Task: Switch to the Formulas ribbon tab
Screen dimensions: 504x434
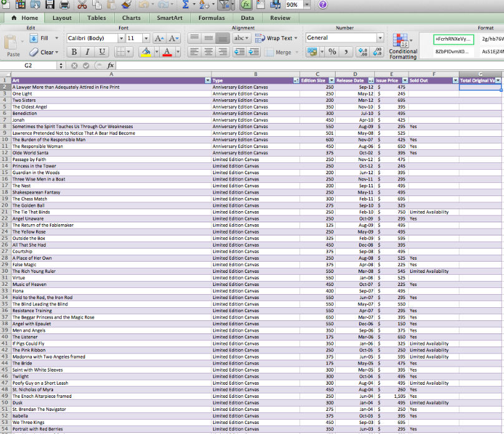Action: coord(211,18)
